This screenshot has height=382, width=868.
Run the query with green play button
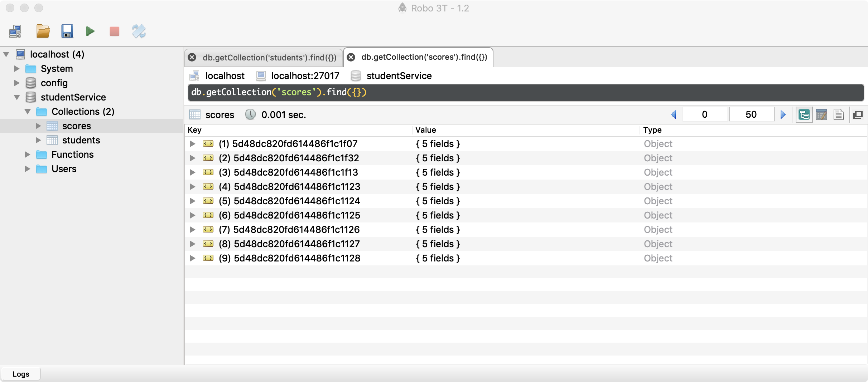(90, 31)
